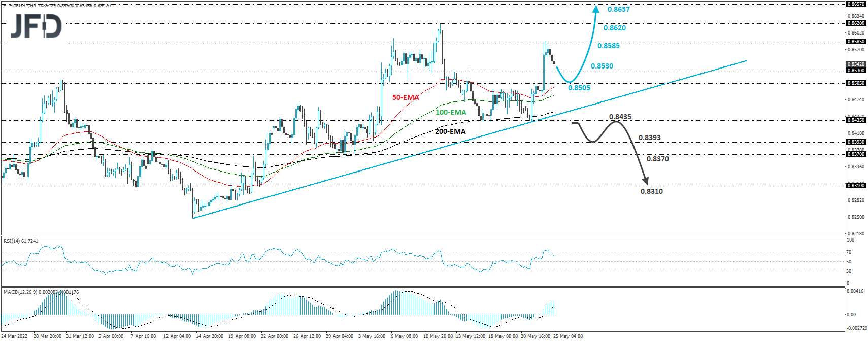Click the 26 Apr 12:00 date label
The image size is (868, 342).
click(x=307, y=336)
